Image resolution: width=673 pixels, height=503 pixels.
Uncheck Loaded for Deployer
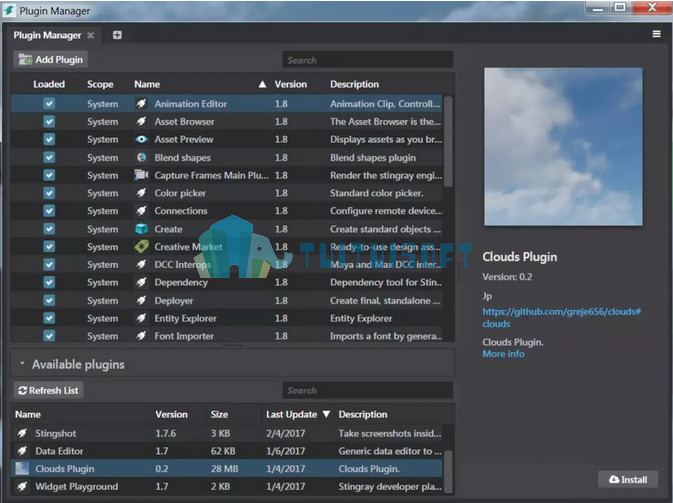click(49, 300)
